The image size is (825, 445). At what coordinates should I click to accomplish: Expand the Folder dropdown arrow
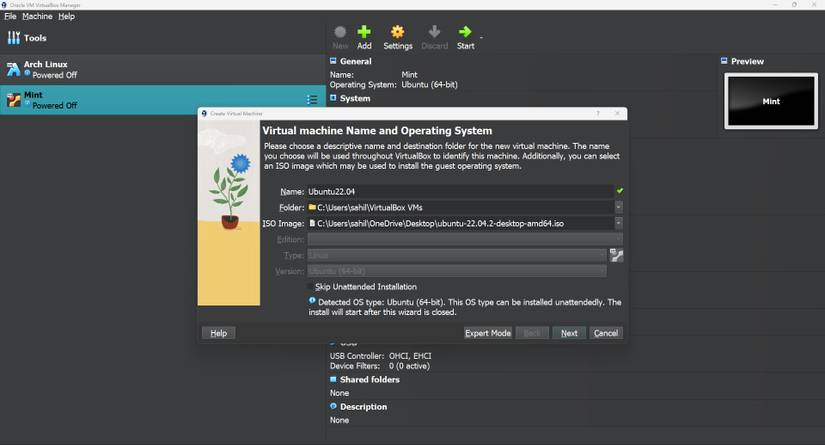(x=619, y=207)
